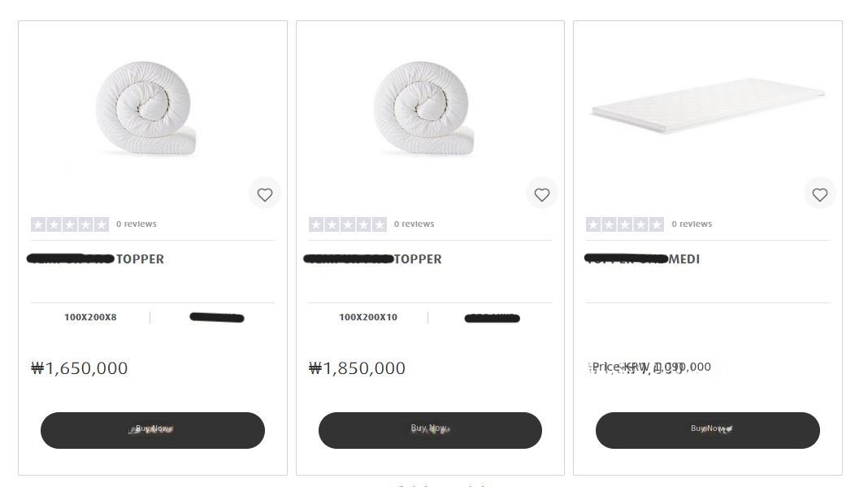Click the ₩1,850,000 price text
The height and width of the screenshot is (487, 868).
[x=358, y=368]
